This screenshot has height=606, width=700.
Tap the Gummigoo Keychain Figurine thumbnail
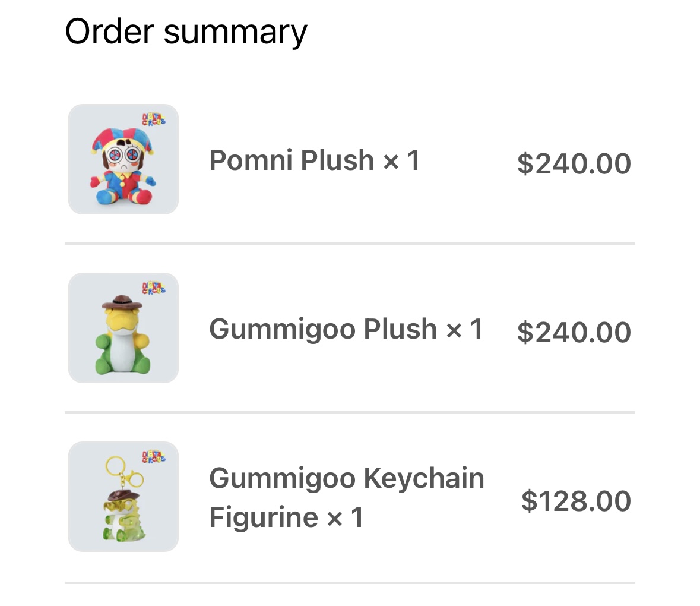(x=123, y=497)
